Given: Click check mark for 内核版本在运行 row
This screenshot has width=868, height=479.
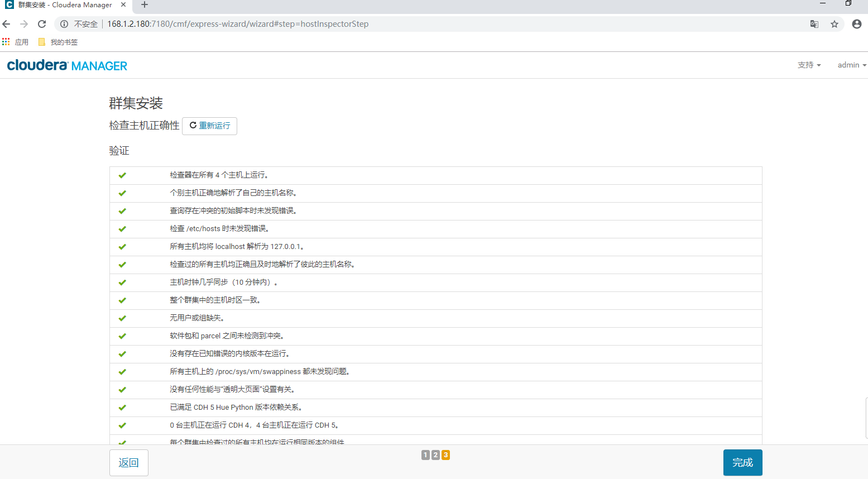Looking at the screenshot, I should pos(122,354).
